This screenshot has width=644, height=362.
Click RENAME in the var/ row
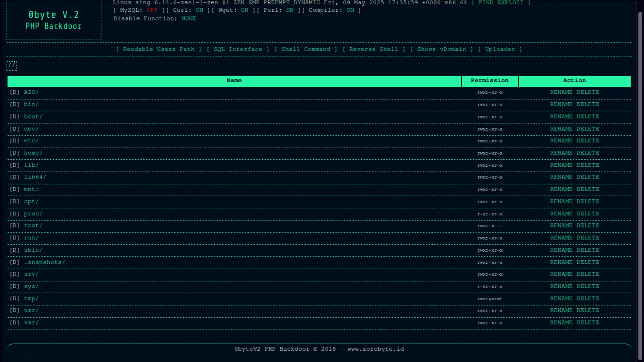point(561,323)
